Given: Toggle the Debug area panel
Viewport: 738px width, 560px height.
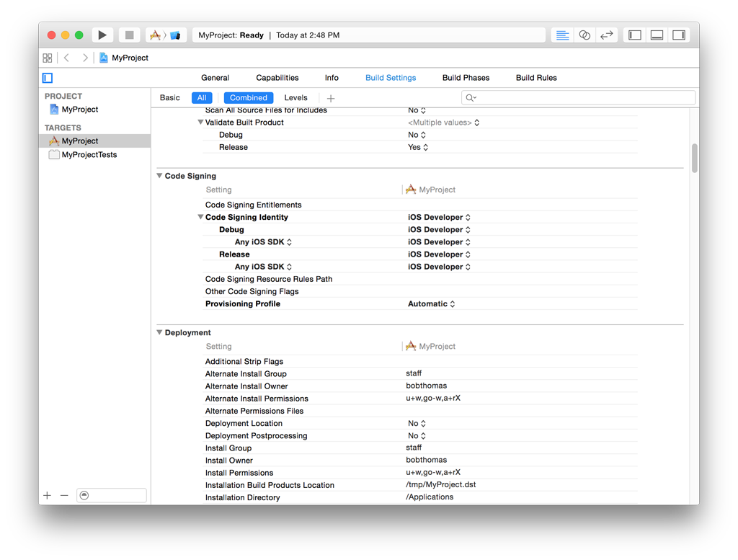Looking at the screenshot, I should coord(657,35).
